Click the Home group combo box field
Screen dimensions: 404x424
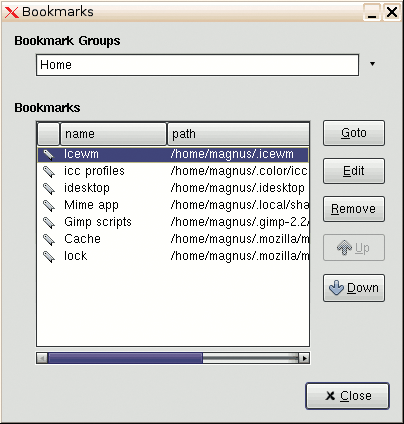tap(197, 65)
